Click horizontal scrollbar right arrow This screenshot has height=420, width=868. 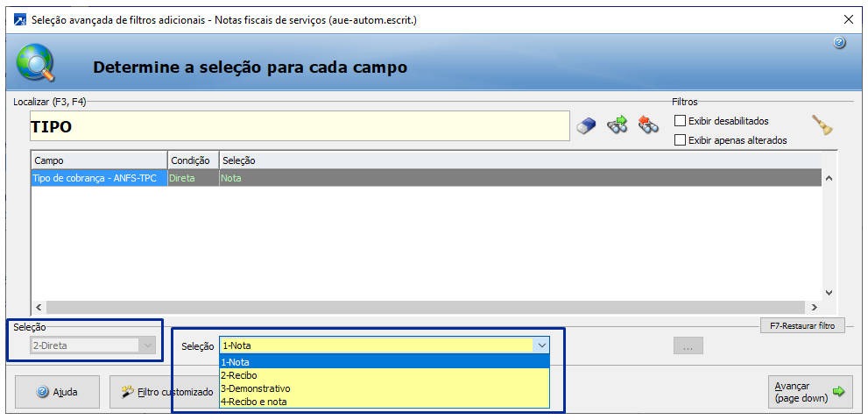coord(814,307)
